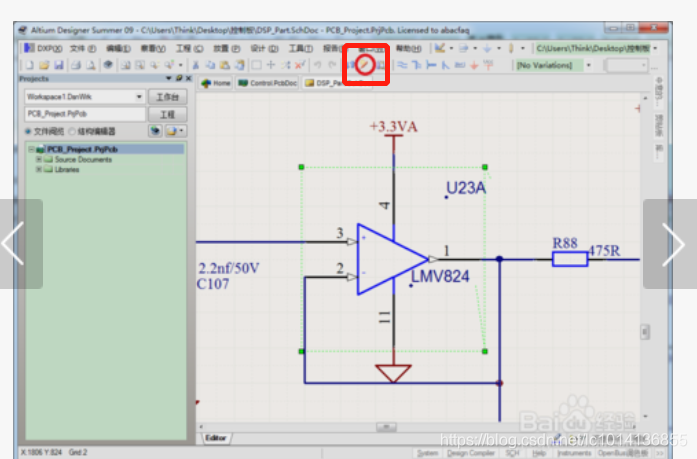
Task: Collapse the PCB_Project.PrjPcb tree node
Action: click(x=31, y=149)
